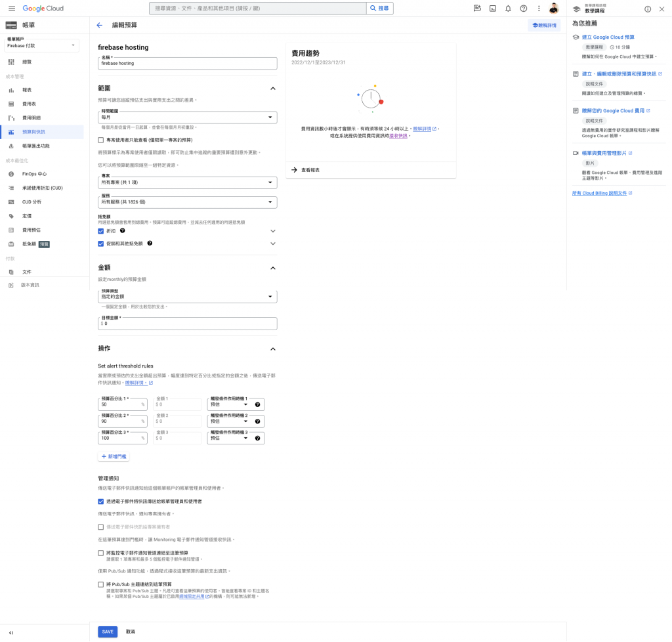
Task: Click the top search bar
Action: [257, 8]
